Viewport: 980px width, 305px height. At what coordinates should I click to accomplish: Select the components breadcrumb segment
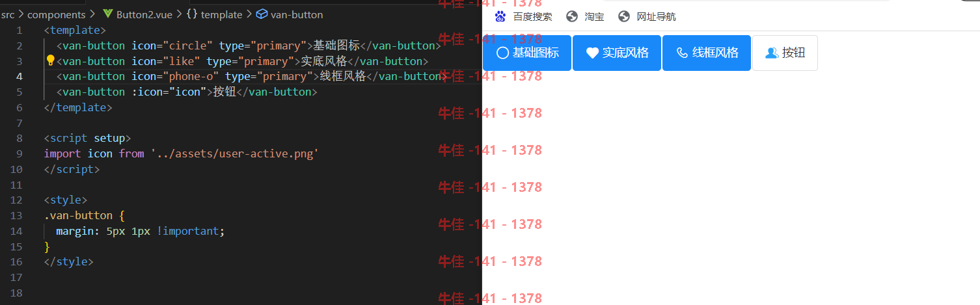[x=57, y=14]
